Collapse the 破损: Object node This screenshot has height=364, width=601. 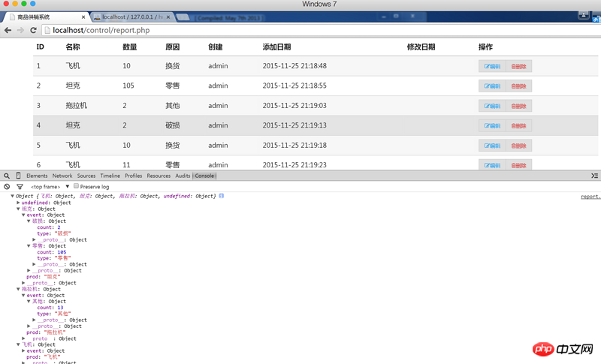click(x=29, y=221)
